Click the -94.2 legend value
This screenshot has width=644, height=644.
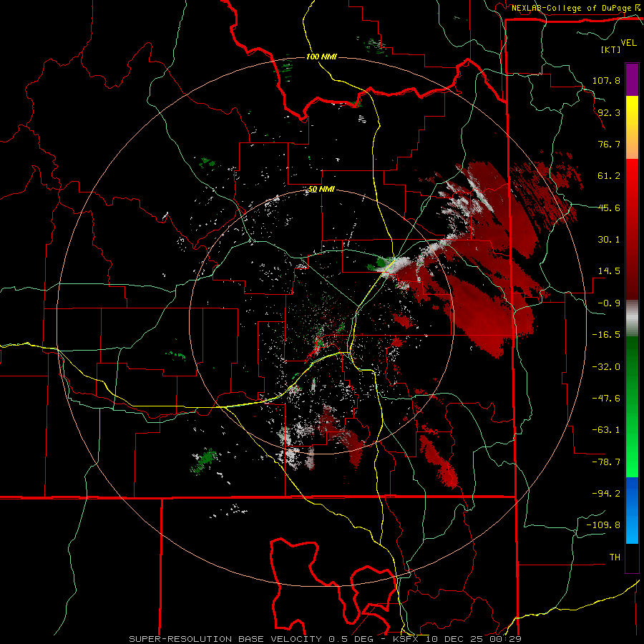click(606, 493)
